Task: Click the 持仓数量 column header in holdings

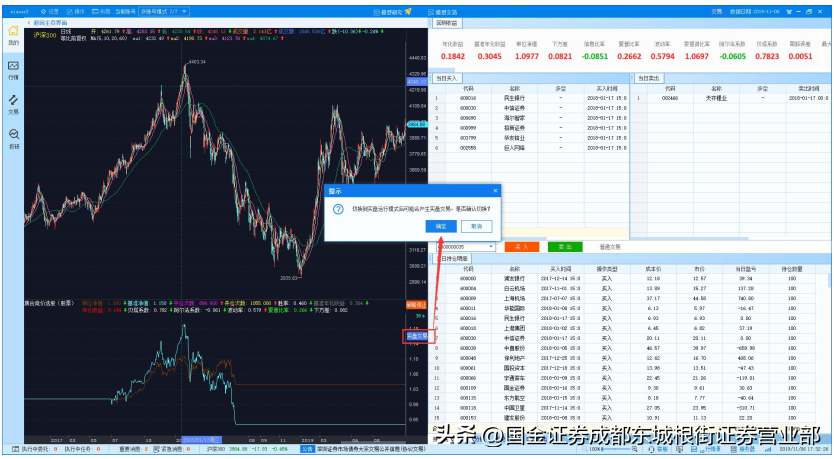Action: pos(792,269)
